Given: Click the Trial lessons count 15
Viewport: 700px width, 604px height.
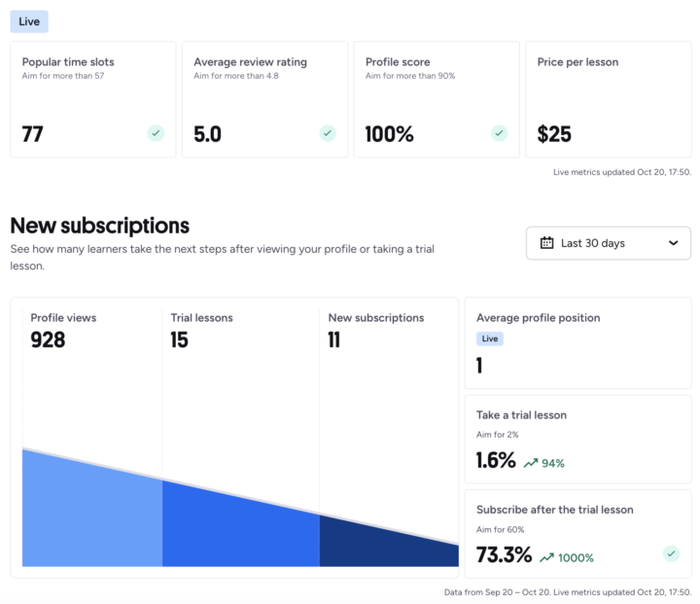Looking at the screenshot, I should 180,340.
